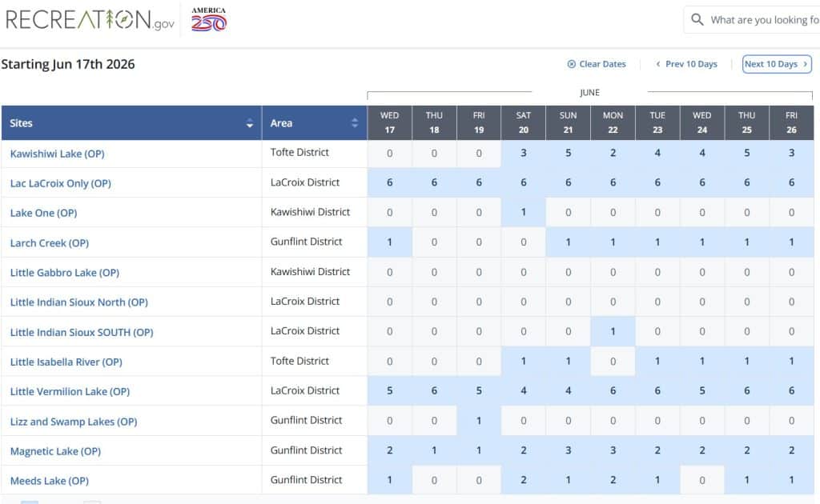Load the Next 10 Days
The image size is (820, 504).
coord(777,64)
